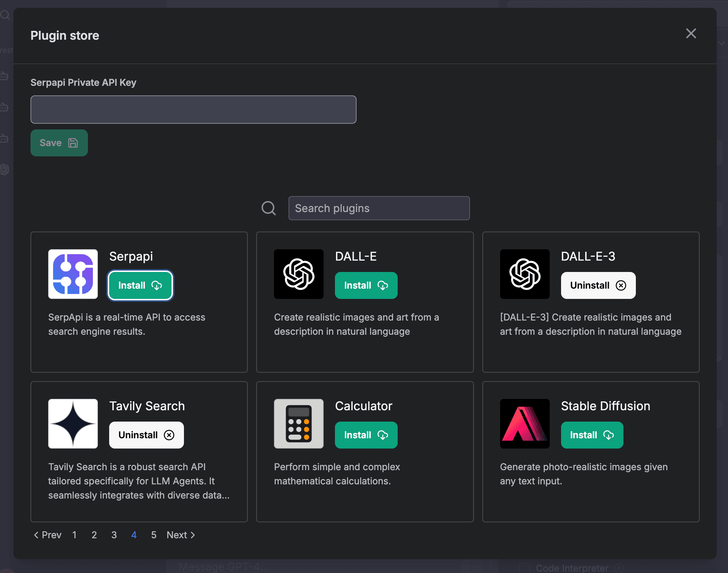Screen dimensions: 728x573
Task: Jump to plugin page 1
Action: click(x=74, y=535)
